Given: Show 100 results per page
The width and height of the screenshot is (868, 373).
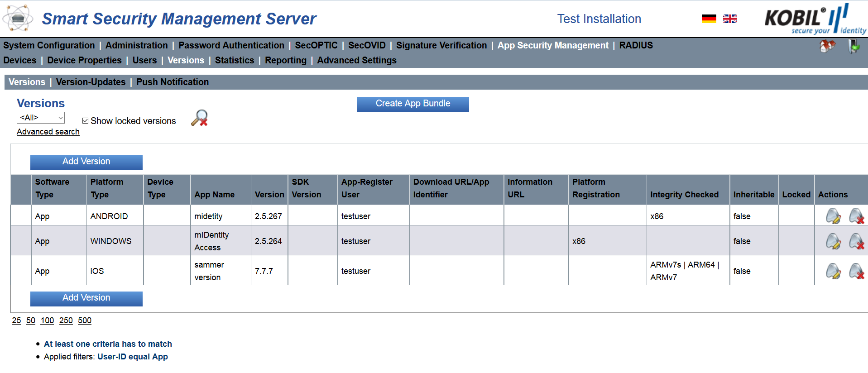Looking at the screenshot, I should click(47, 320).
